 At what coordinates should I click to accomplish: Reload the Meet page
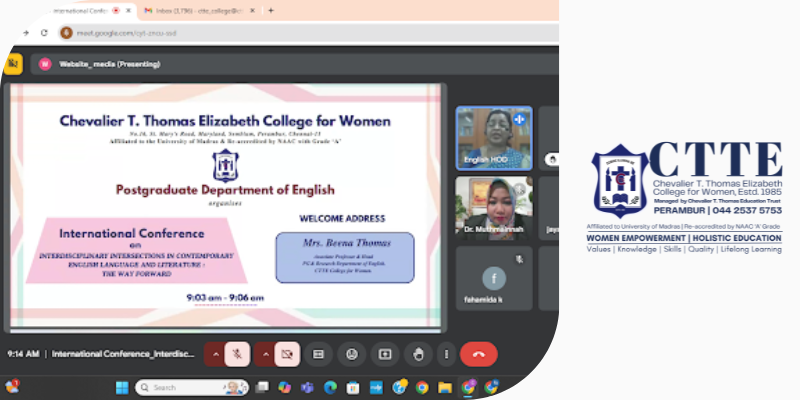[x=44, y=33]
